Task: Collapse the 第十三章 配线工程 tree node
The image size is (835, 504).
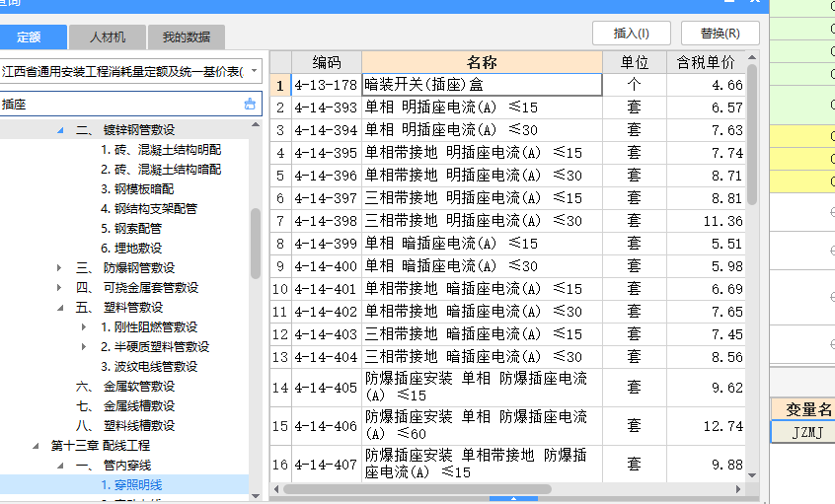Action: (36, 446)
